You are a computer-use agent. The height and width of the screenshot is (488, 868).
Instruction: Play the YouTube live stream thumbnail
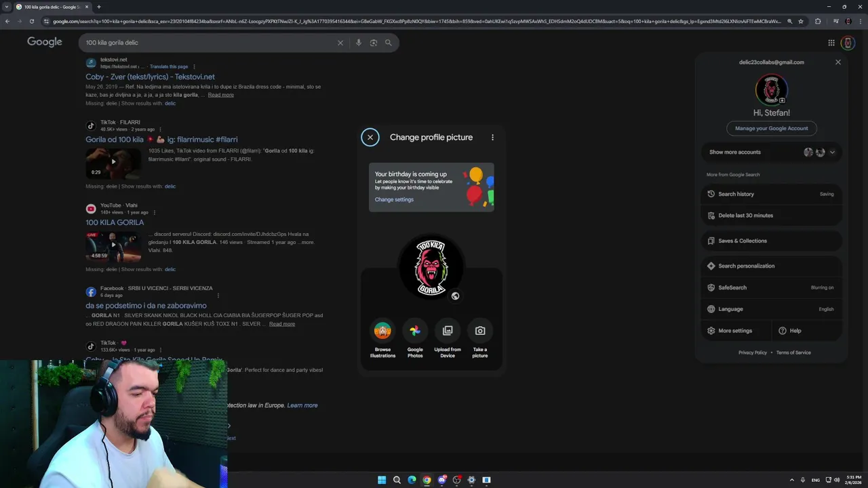click(113, 247)
